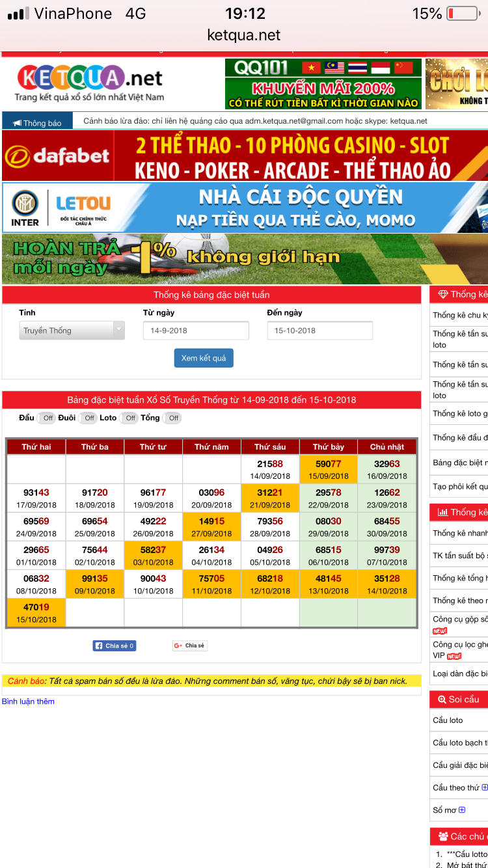Viewport: 488px width, 868px height.
Task: Expand the Cầu theo thứ plus icon
Action: [x=484, y=787]
